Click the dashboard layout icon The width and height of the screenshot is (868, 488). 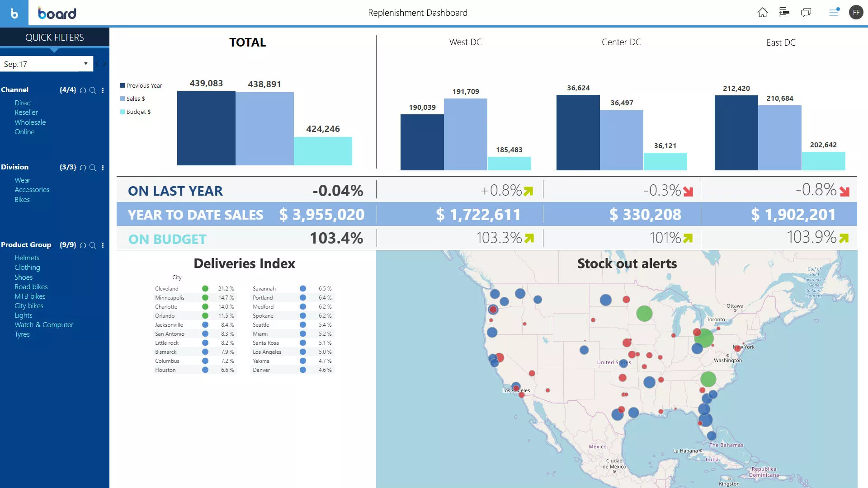click(x=784, y=12)
